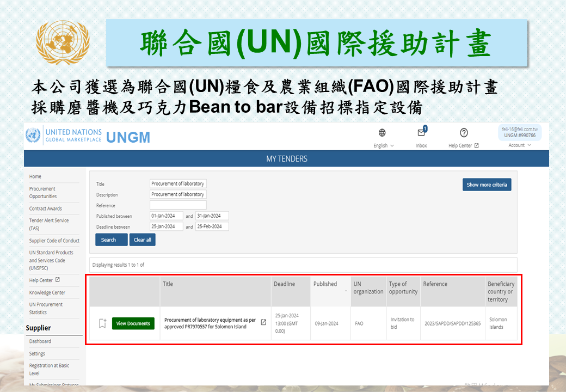Click Show more criteria button
The height and width of the screenshot is (392, 566).
pyautogui.click(x=487, y=185)
